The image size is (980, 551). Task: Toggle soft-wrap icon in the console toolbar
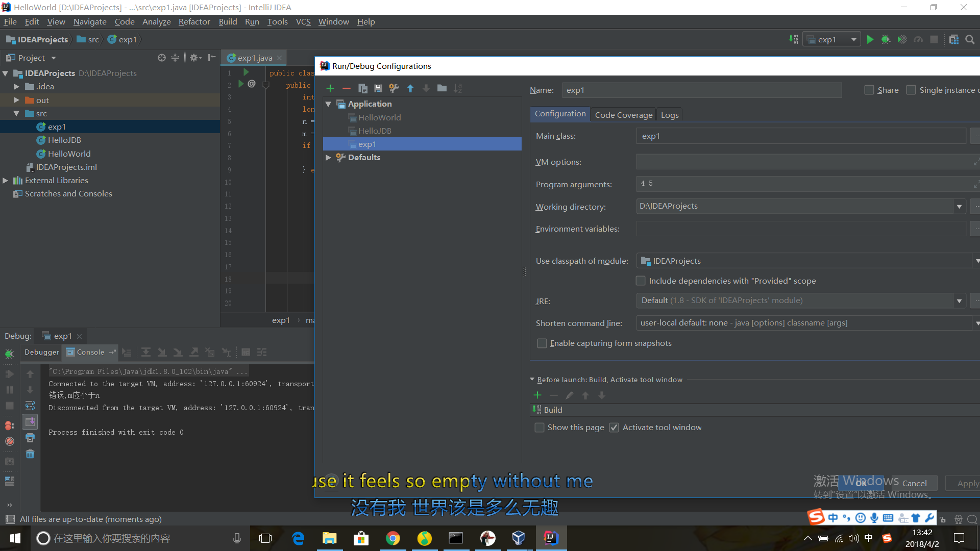point(30,406)
